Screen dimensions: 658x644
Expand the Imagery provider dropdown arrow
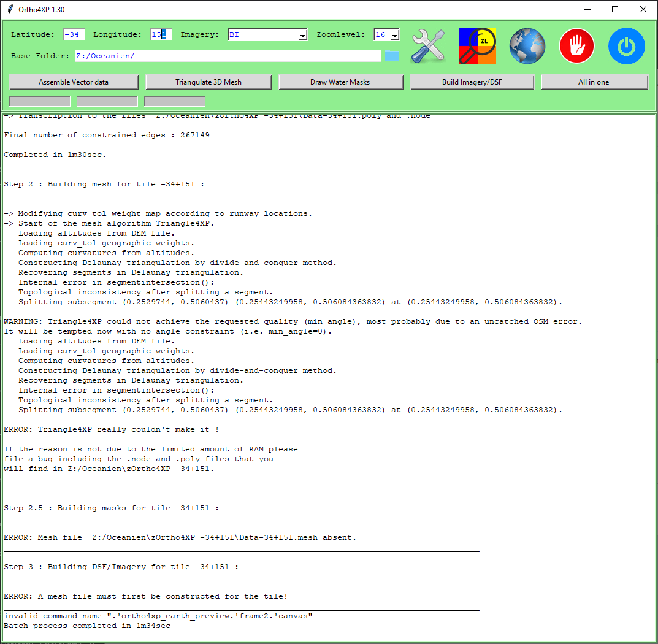point(302,36)
